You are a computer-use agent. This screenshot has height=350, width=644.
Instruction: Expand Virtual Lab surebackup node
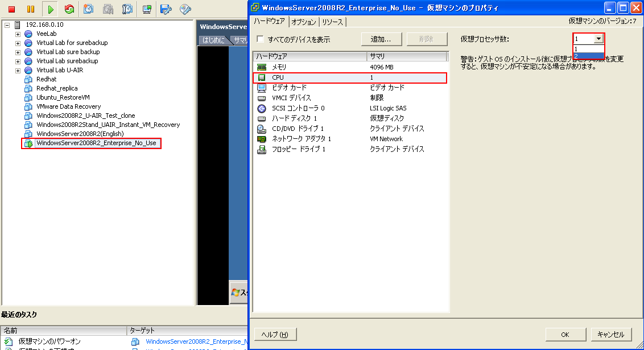(18, 61)
